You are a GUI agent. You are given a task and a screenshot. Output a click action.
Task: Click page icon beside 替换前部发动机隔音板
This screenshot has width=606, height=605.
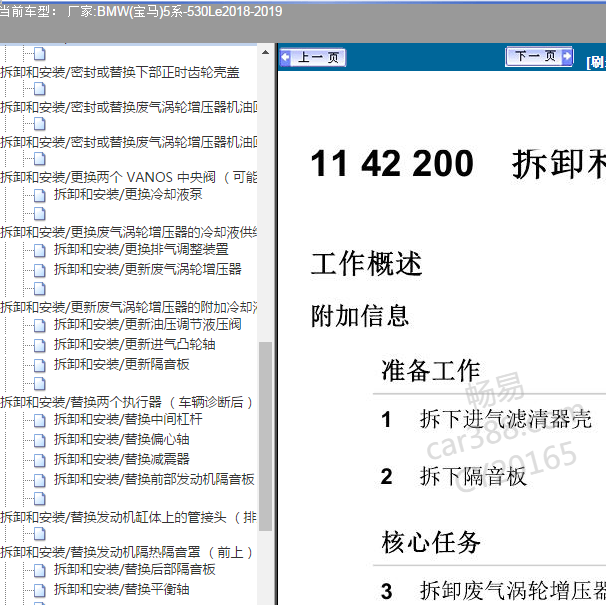click(39, 480)
